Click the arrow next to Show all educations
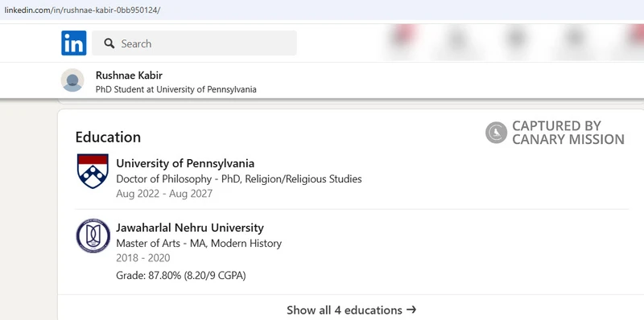 pos(411,310)
